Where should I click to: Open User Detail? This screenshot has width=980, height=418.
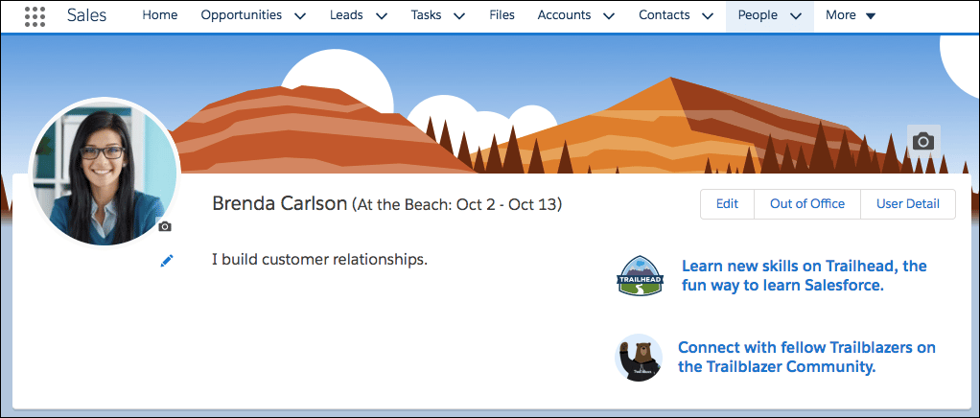coord(908,203)
